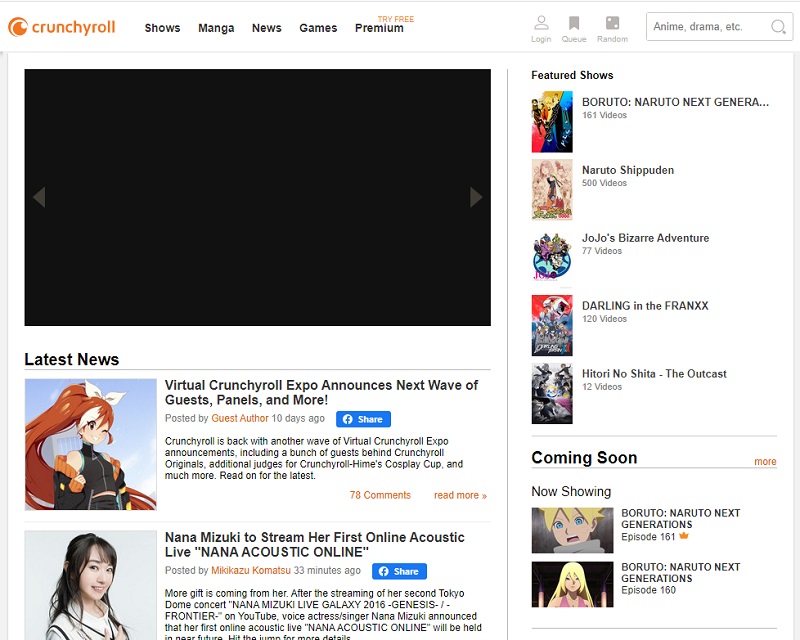Click more link in Coming Soon
The width and height of the screenshot is (800, 640).
click(765, 461)
